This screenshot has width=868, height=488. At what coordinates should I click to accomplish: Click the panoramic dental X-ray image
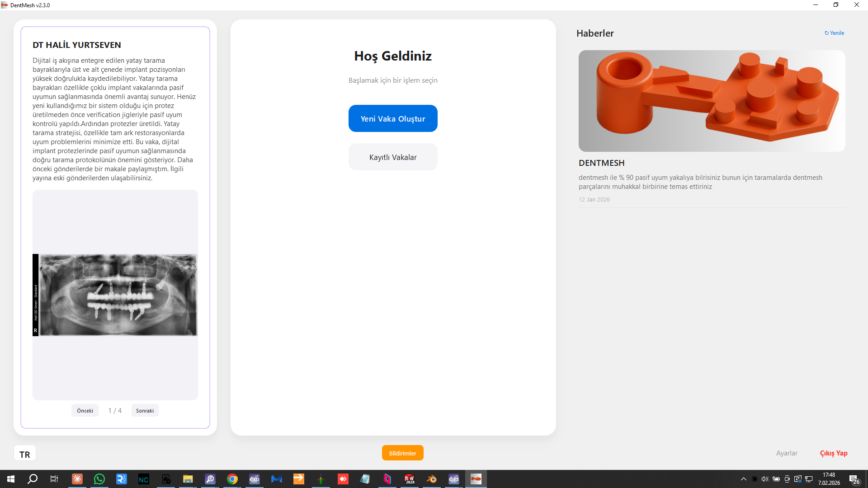[x=115, y=295]
